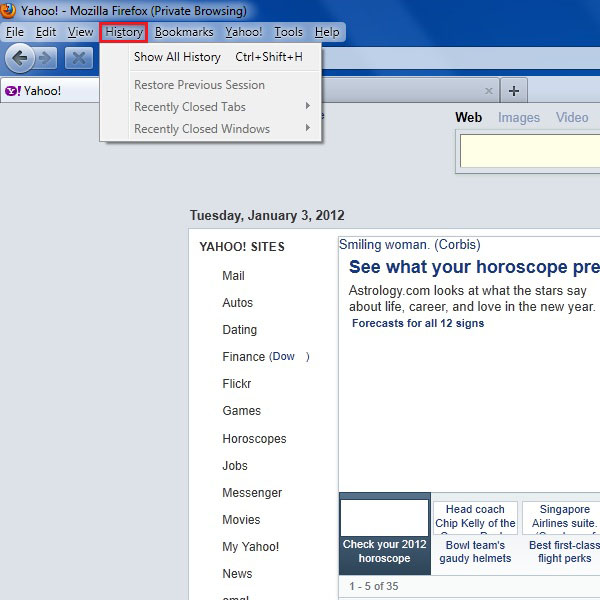Click the horoscope headline link
This screenshot has height=600, width=600.
tap(474, 267)
